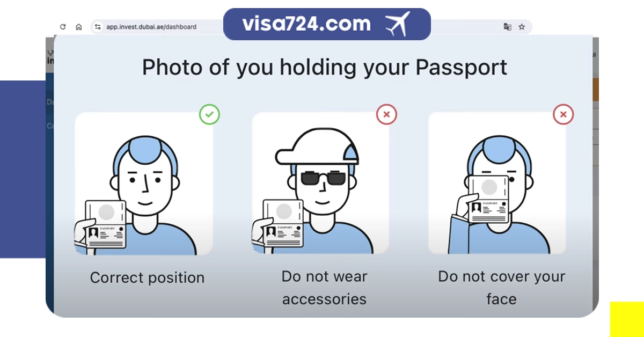This screenshot has height=337, width=644.
Task: Bookmark this page with the star
Action: tap(522, 27)
